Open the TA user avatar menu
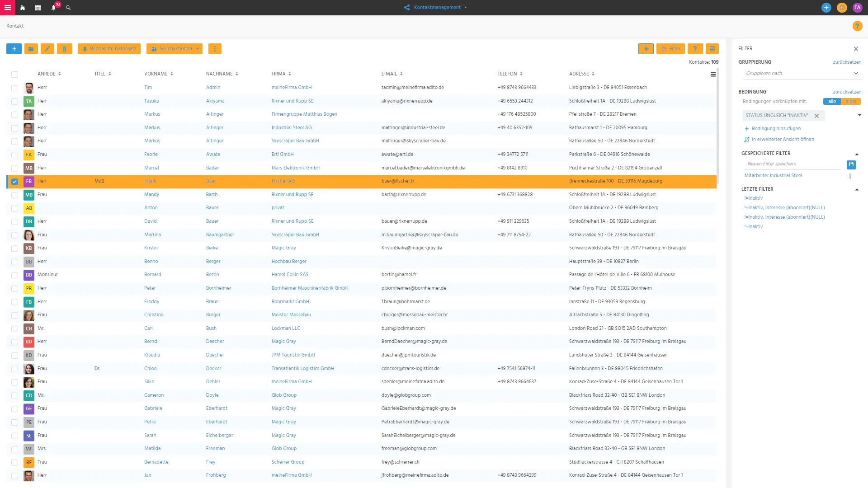The image size is (868, 488). [x=857, y=8]
